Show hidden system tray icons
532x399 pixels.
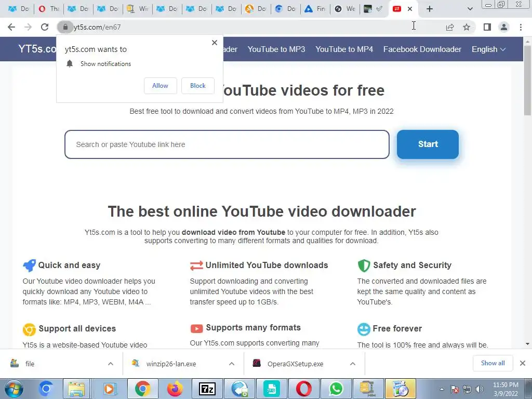click(442, 389)
